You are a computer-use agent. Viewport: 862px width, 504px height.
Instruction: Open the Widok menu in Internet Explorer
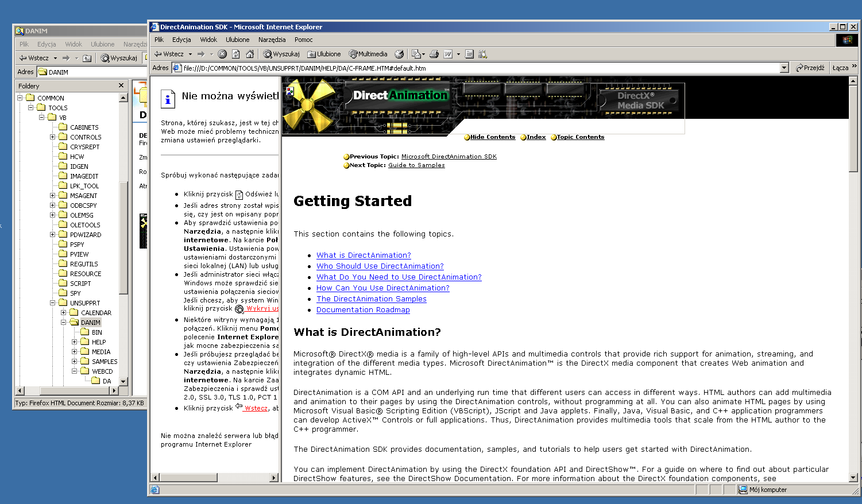point(208,40)
